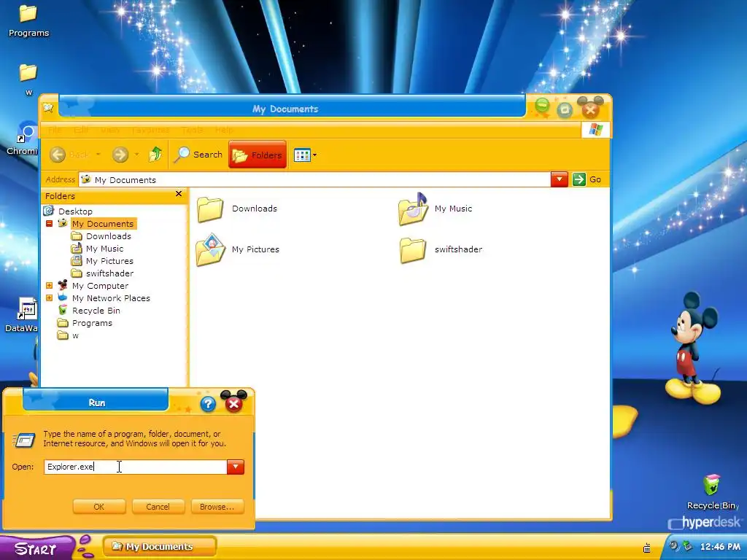Close the Folders side pane
The width and height of the screenshot is (747, 560).
179,194
